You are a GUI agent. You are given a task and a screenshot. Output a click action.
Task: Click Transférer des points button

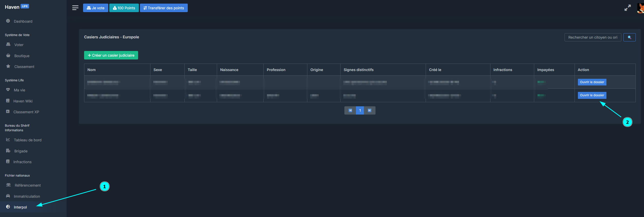tap(164, 8)
